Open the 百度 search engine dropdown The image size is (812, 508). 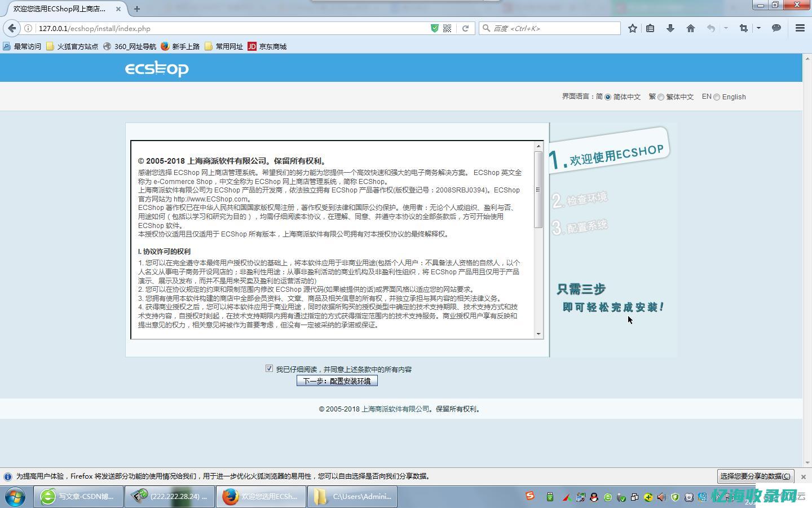pyautogui.click(x=486, y=28)
